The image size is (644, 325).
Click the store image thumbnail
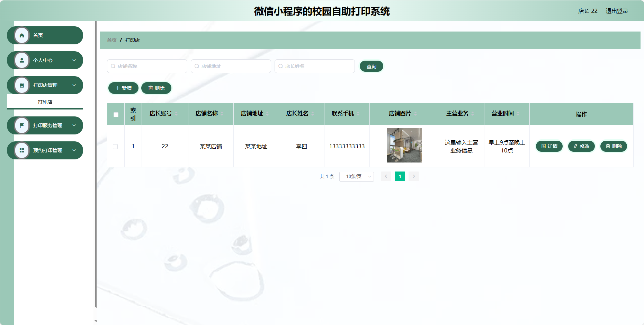pos(404,145)
